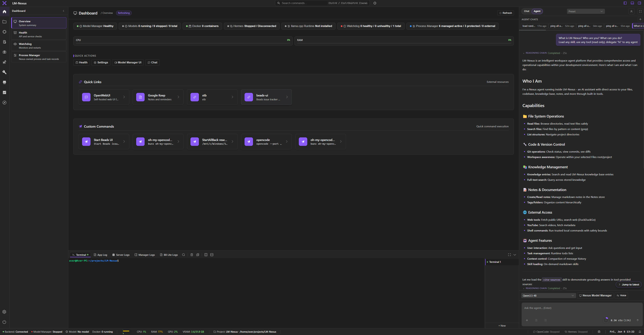Click the Refresh button
The width and height of the screenshot is (644, 335).
(505, 13)
